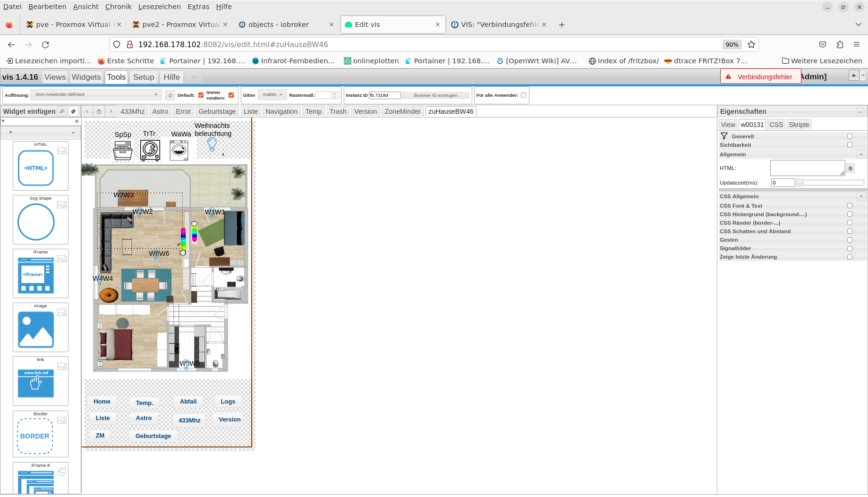Viewport: 868px width, 497px height.
Task: Open the Auflösung dropdown
Action: pyautogui.click(x=96, y=94)
